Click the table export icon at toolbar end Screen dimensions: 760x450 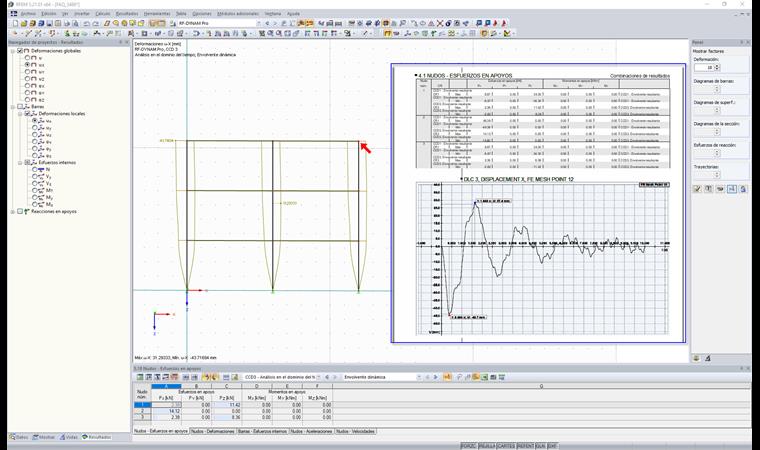coord(502,377)
